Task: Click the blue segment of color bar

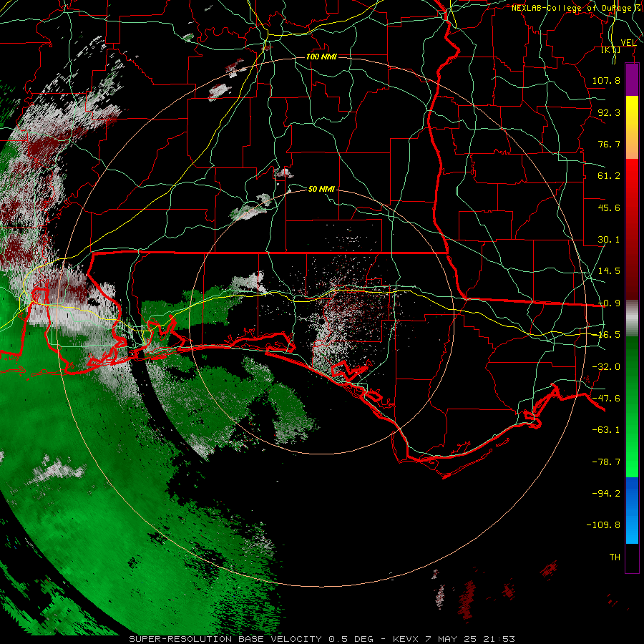Action: (632, 510)
